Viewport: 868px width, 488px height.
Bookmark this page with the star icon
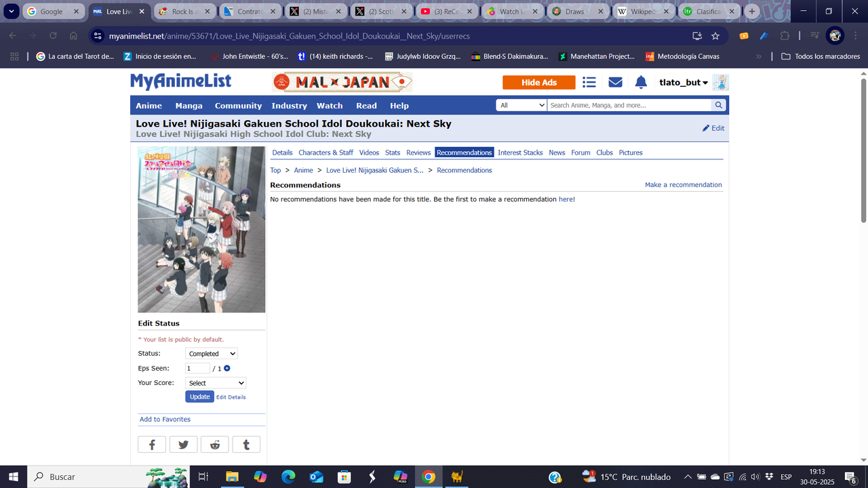pos(715,35)
